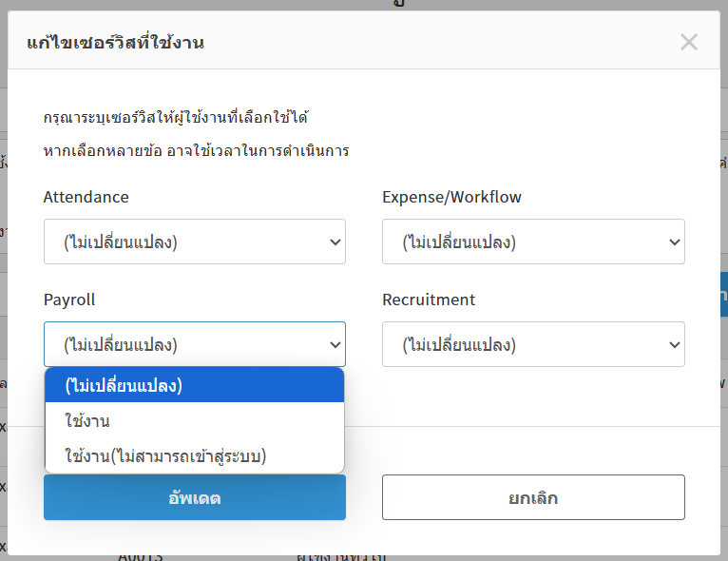Open the Expense/Workflow dropdown

click(533, 242)
